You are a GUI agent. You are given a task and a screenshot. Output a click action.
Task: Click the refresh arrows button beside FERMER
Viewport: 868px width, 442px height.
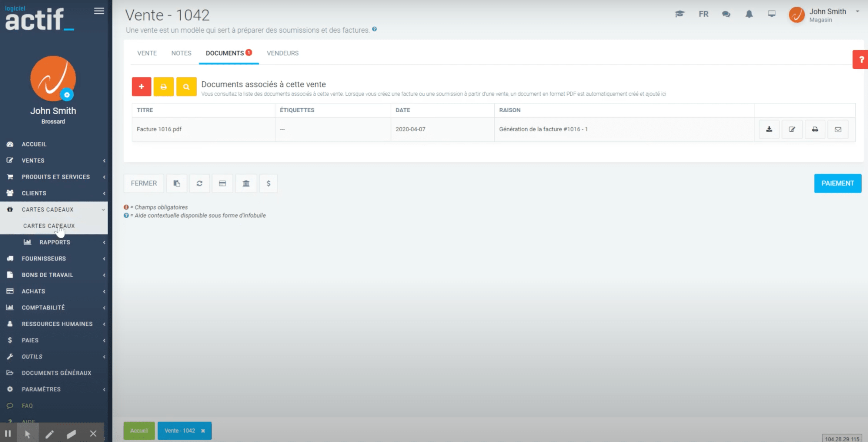pos(199,183)
